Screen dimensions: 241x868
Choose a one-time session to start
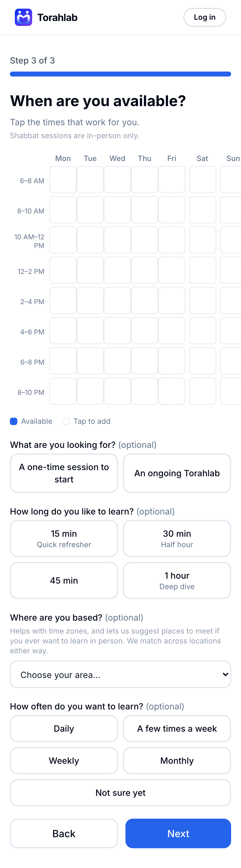(64, 473)
